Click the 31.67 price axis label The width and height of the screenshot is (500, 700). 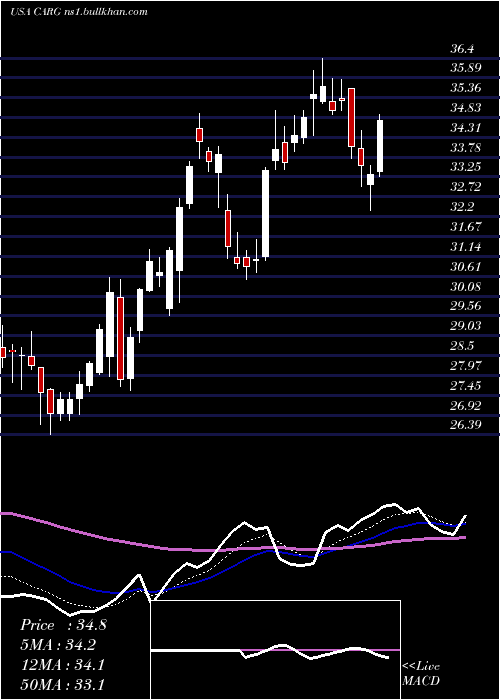tap(465, 227)
